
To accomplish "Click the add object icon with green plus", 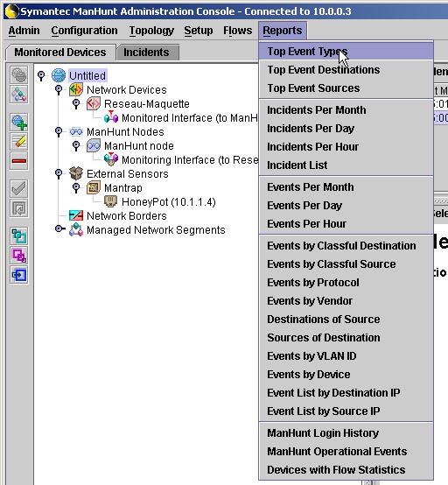I will pos(19,123).
